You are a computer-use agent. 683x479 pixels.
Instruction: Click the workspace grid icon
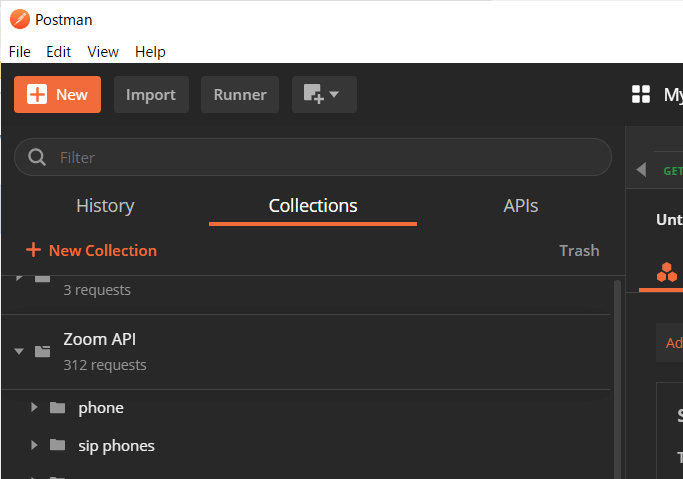pos(641,94)
